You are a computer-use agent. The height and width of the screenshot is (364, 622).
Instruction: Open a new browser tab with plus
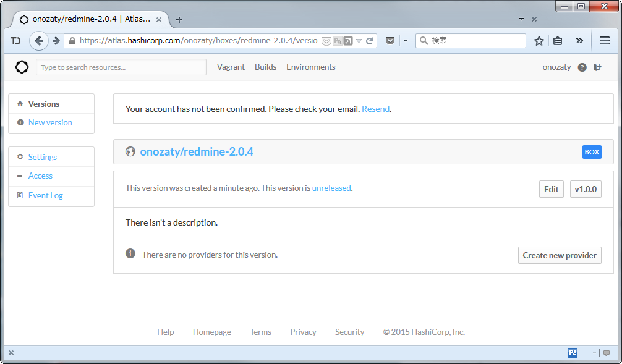179,19
